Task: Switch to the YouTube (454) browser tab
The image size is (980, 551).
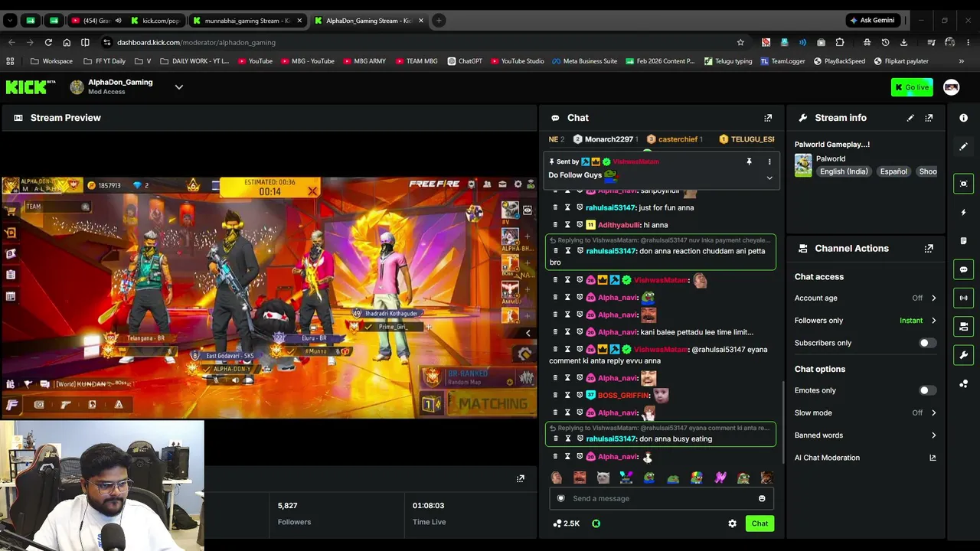Action: (94, 21)
